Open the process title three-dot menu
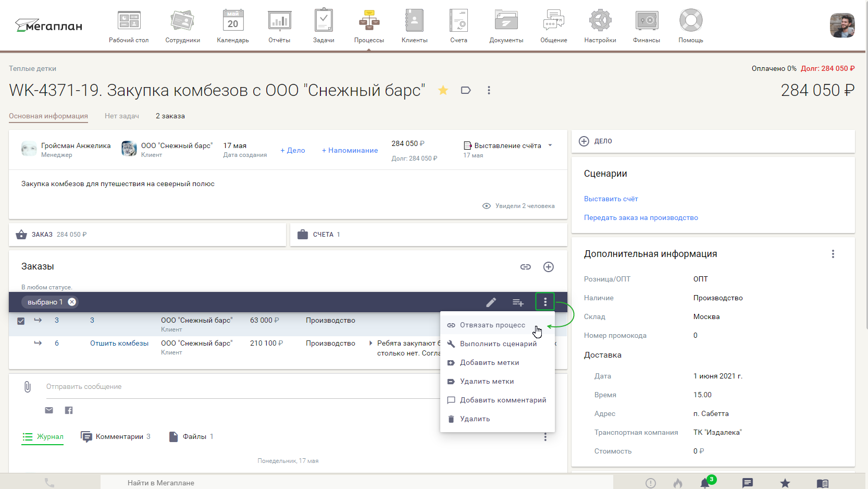The height and width of the screenshot is (489, 868). tap(489, 90)
